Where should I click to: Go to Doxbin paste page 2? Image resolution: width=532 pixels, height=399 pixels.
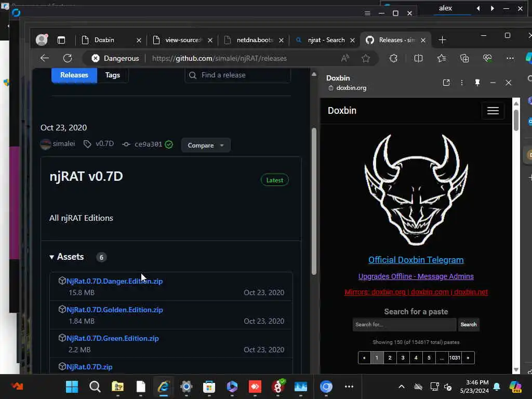pyautogui.click(x=390, y=357)
